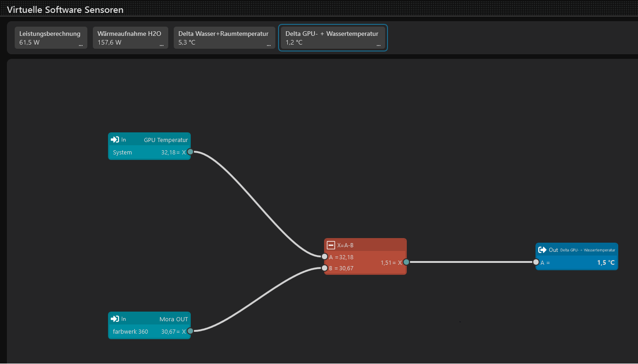Click the In arrow icon on Mora OUT node
638x364 pixels.
[x=115, y=319]
